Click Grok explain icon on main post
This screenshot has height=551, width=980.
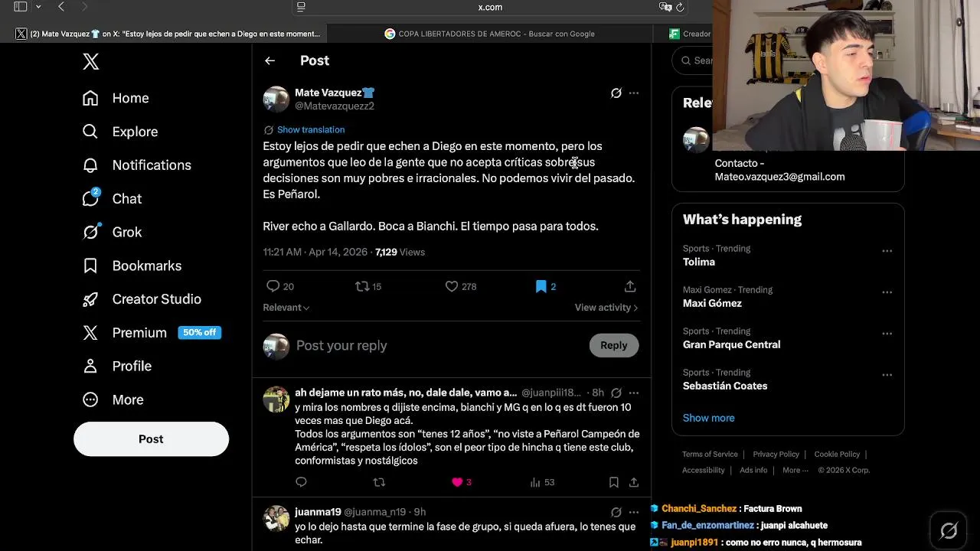[616, 93]
